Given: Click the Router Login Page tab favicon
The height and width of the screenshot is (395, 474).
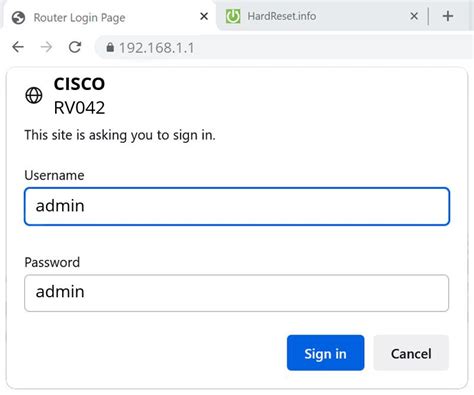Looking at the screenshot, I should point(18,18).
